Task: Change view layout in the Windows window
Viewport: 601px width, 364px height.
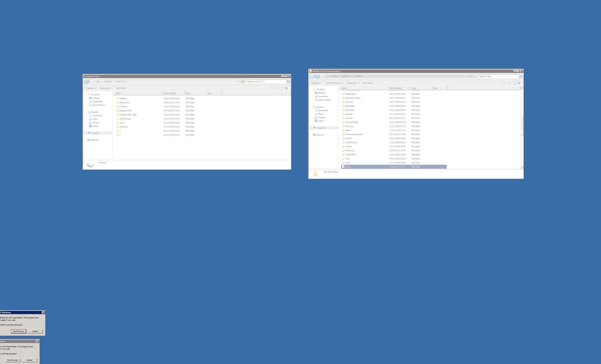Action: [504, 83]
